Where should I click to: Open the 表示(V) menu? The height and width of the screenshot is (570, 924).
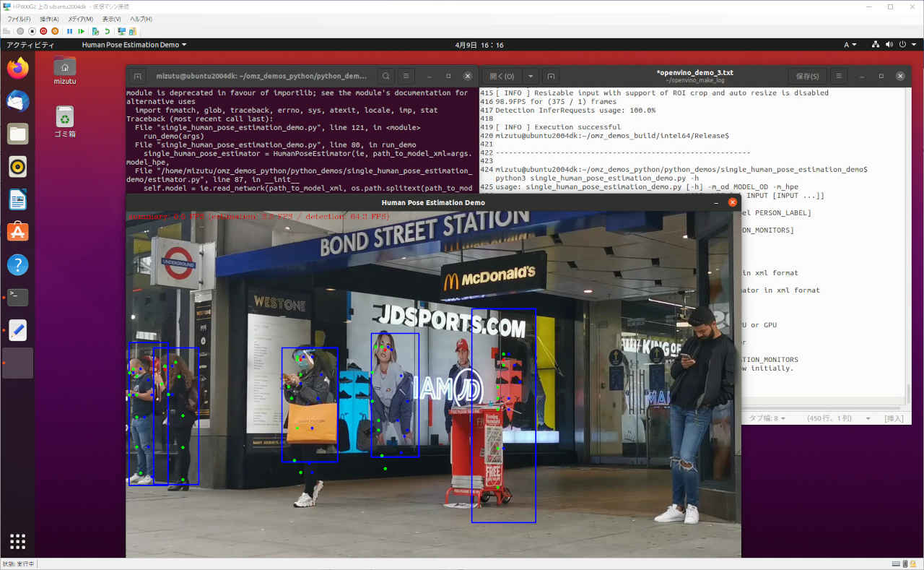(111, 19)
